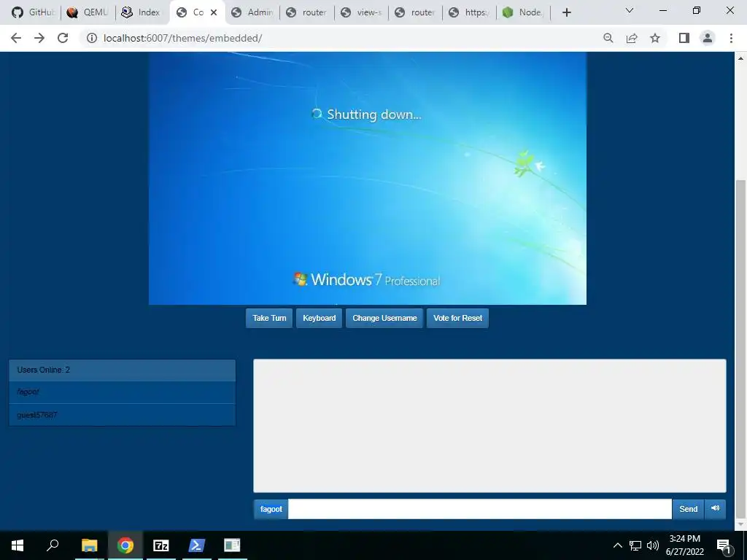Open the notification center icon
The height and width of the screenshot is (560, 747).
[724, 545]
